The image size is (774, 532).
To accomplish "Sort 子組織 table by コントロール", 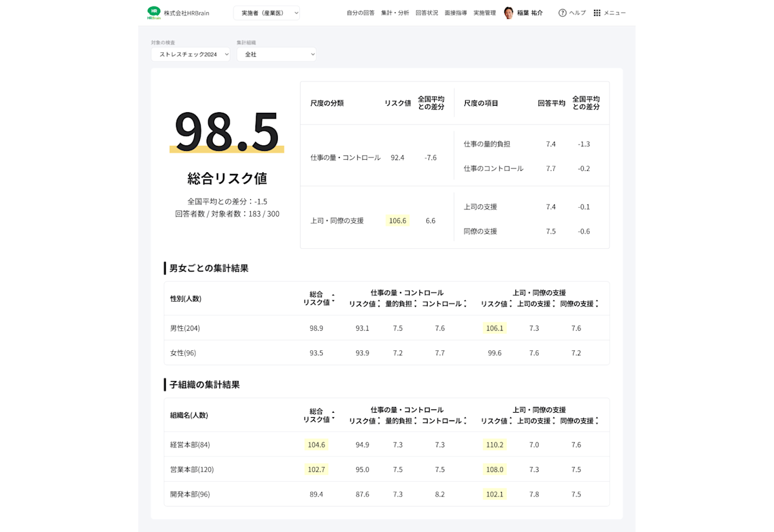I will pyautogui.click(x=465, y=420).
